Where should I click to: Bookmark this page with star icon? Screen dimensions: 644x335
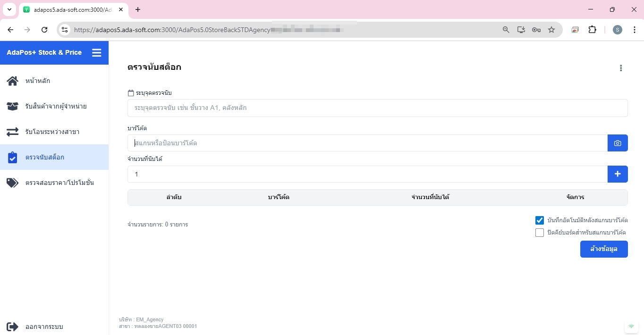point(551,30)
